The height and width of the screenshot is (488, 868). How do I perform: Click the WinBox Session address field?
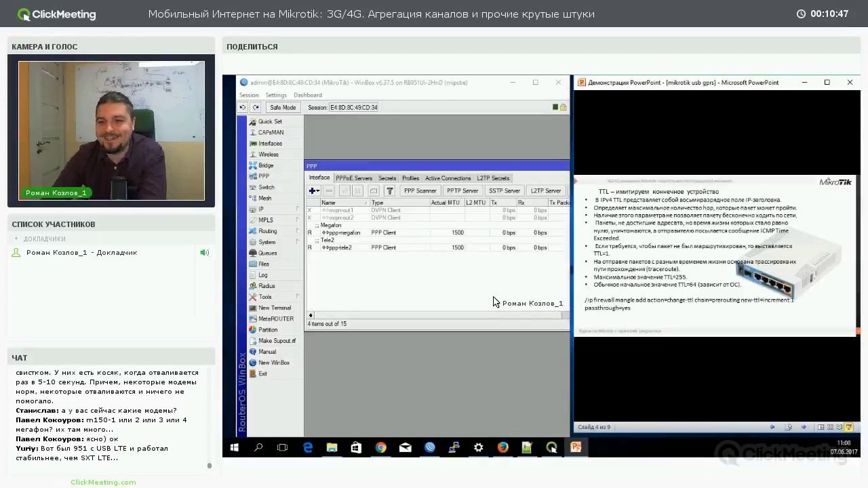tap(354, 107)
